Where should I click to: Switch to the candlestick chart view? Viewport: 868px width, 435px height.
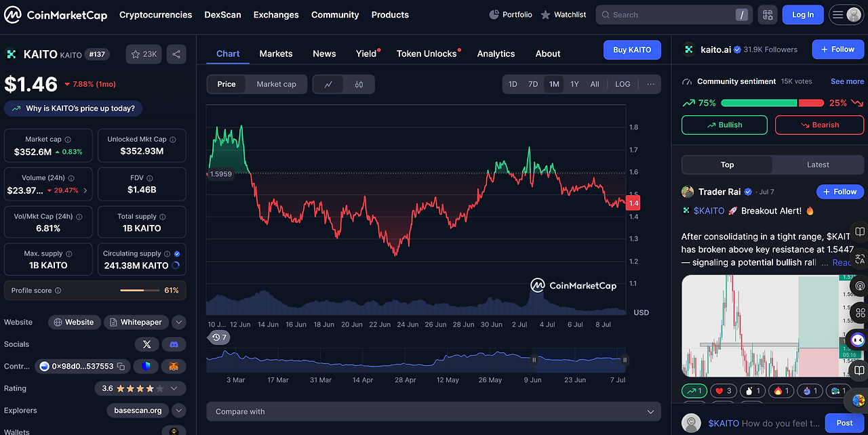click(359, 84)
